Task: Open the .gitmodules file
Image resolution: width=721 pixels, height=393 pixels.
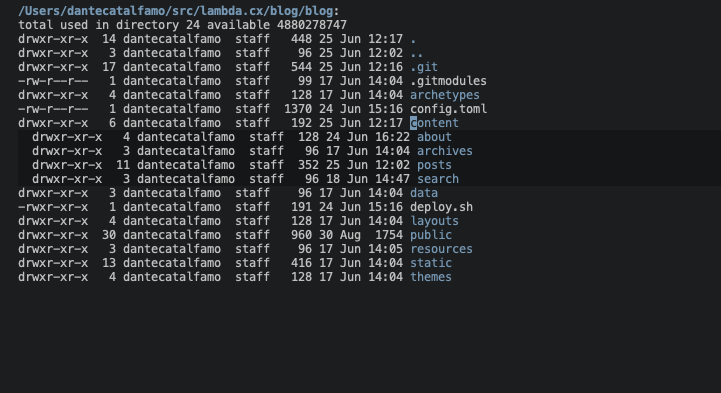Action: (448, 81)
